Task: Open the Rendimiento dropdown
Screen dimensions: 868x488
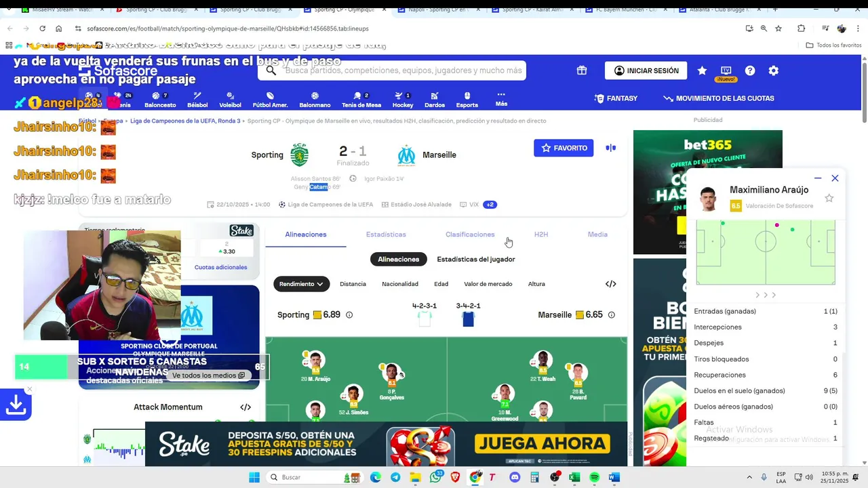Action: coord(302,284)
